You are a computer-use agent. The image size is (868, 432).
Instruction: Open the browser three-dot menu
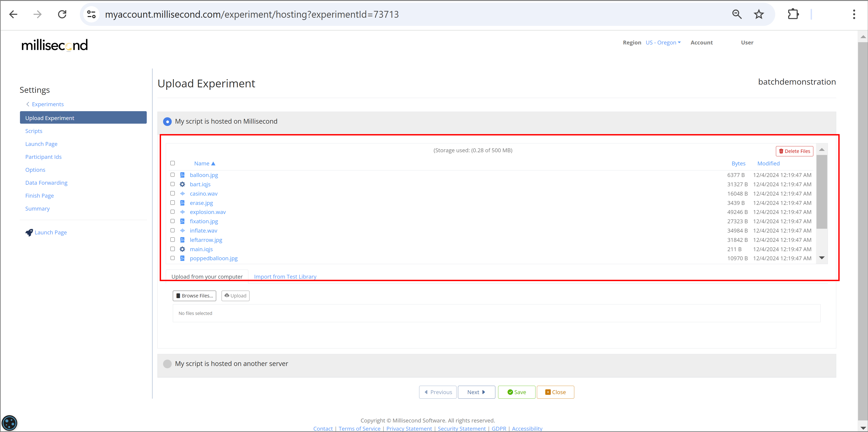[x=854, y=14]
